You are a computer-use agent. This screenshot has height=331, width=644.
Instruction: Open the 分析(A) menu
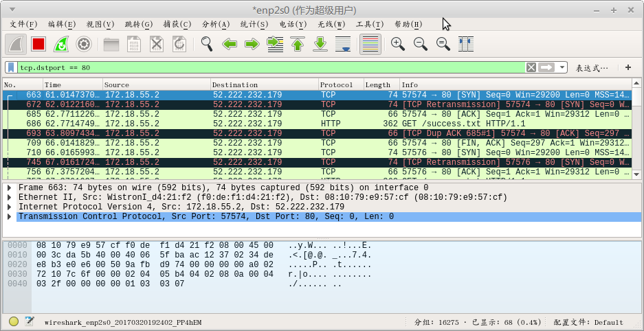(216, 24)
